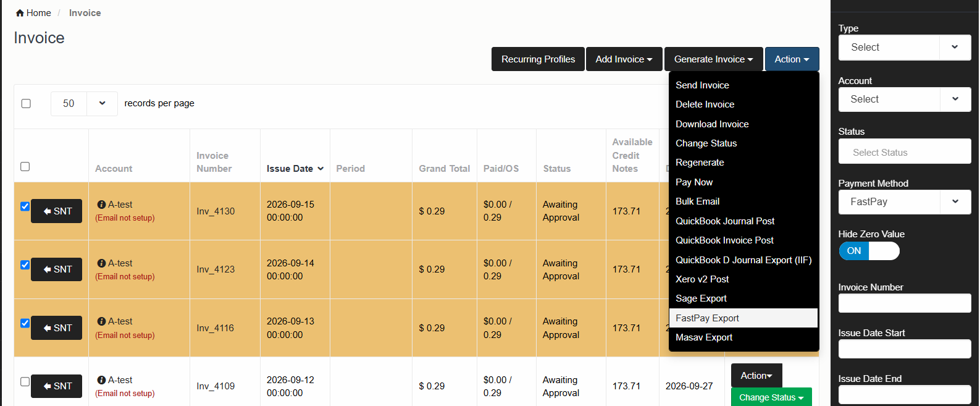
Task: Close the top Action dropdown button
Action: click(792, 59)
